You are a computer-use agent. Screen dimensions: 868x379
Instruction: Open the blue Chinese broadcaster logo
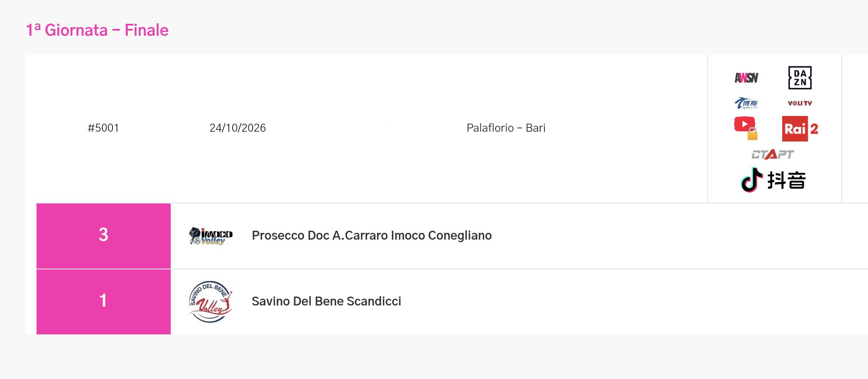(746, 103)
